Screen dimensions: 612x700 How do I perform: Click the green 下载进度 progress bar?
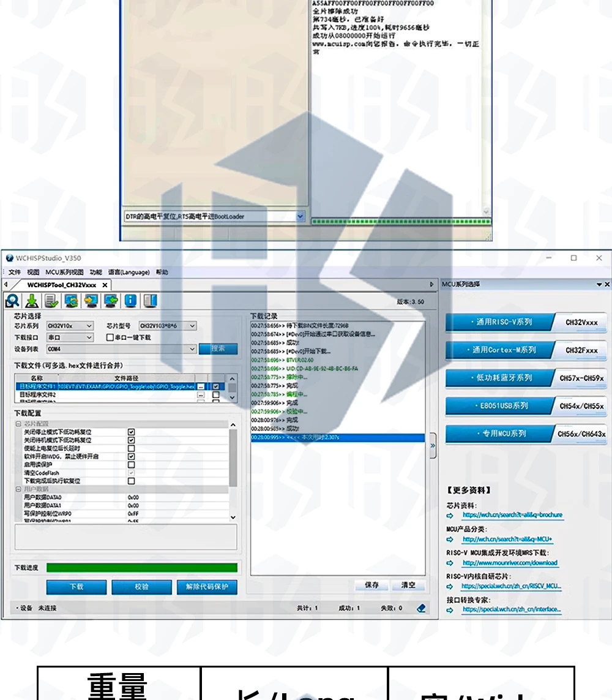pos(142,568)
